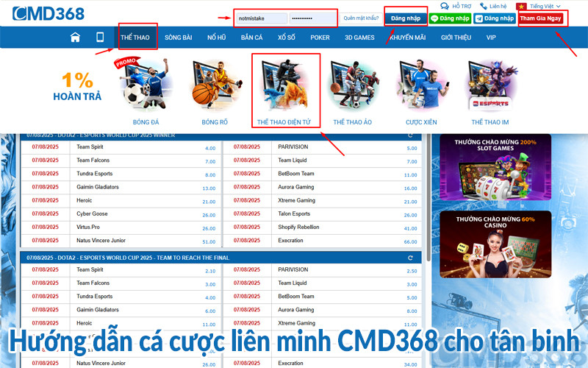The height and width of the screenshot is (368, 588).
Task: Open the GIỚI THIỆU menu
Action: [456, 38]
